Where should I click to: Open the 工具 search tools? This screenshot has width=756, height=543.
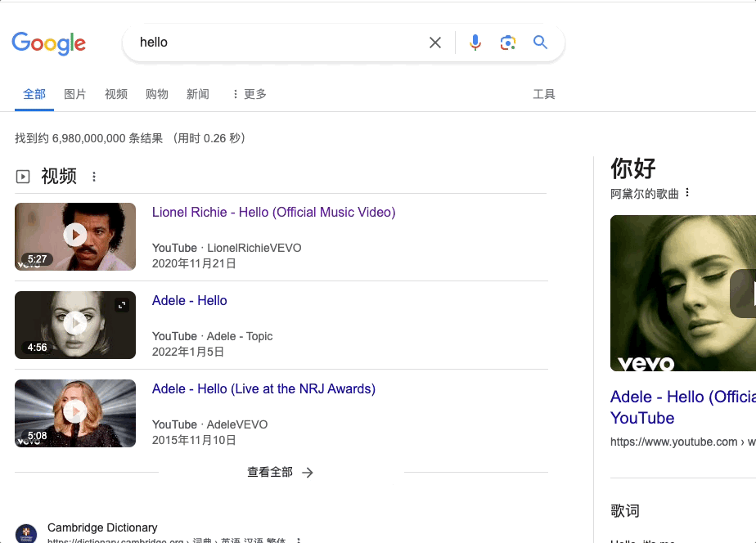(544, 94)
